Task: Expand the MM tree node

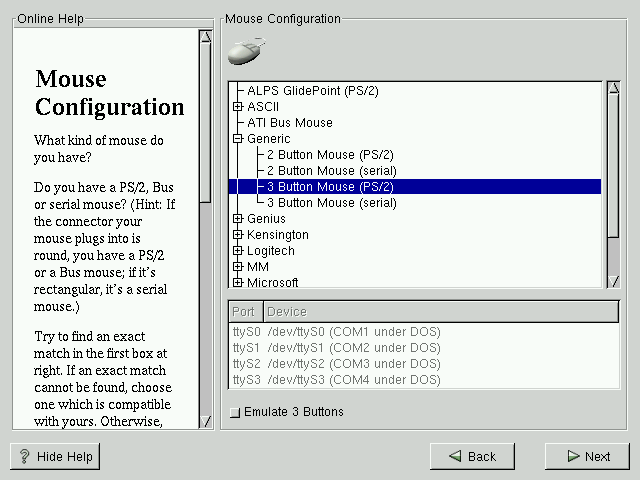Action: click(x=238, y=267)
